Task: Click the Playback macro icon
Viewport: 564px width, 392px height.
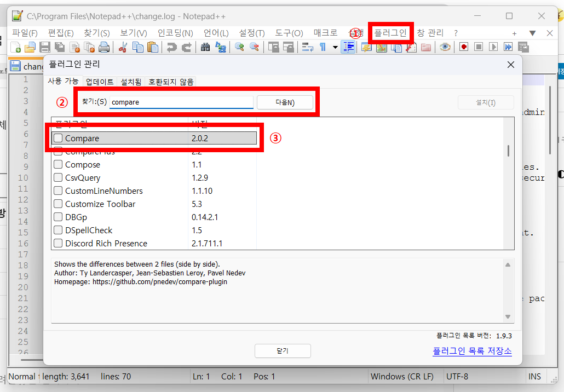Action: [x=493, y=47]
